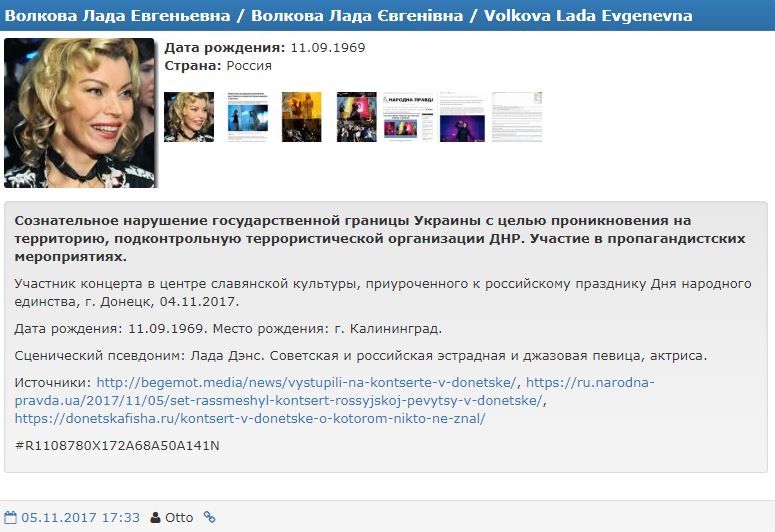Image resolution: width=775 pixels, height=532 pixels.
Task: Click the title Волкова Лада Евгеньевна header
Action: coord(117,16)
